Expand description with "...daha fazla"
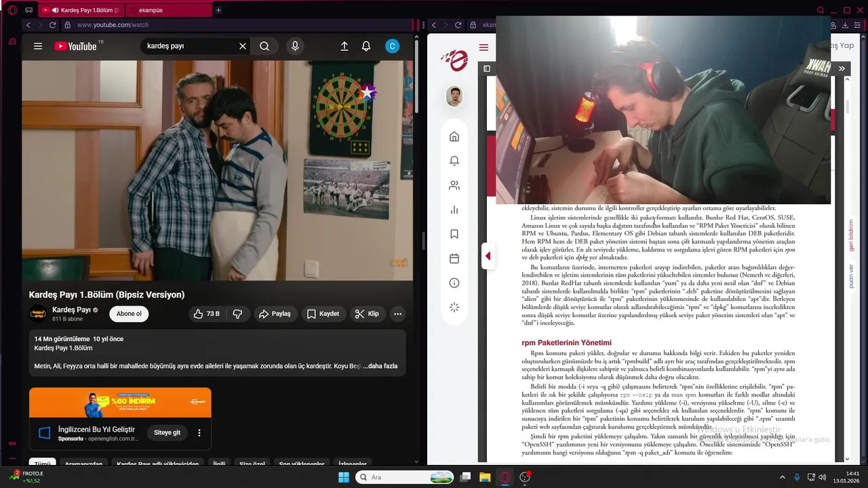Viewport: 868px width, 488px height. pos(380,366)
